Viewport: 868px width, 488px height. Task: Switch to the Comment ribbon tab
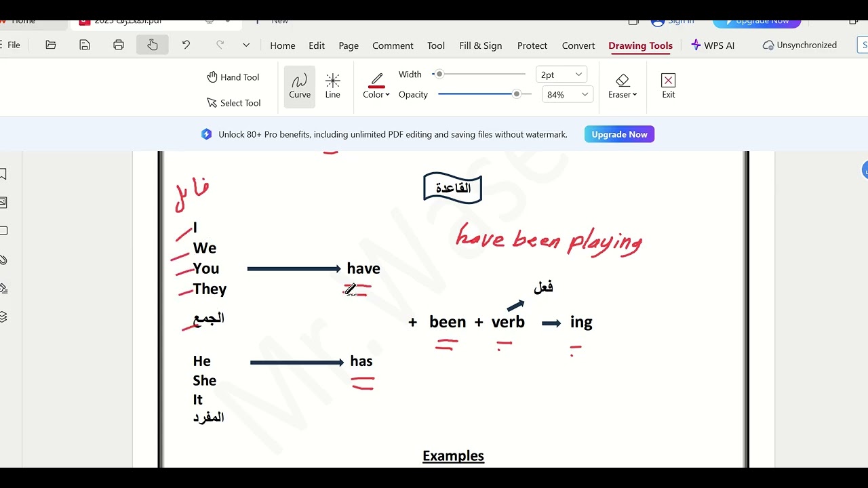pos(393,45)
